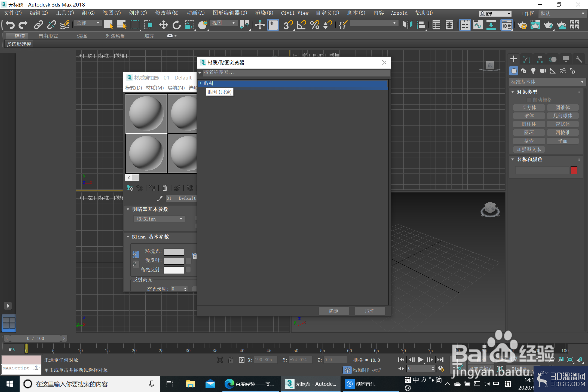Select the Move tool icon

[x=163, y=25]
